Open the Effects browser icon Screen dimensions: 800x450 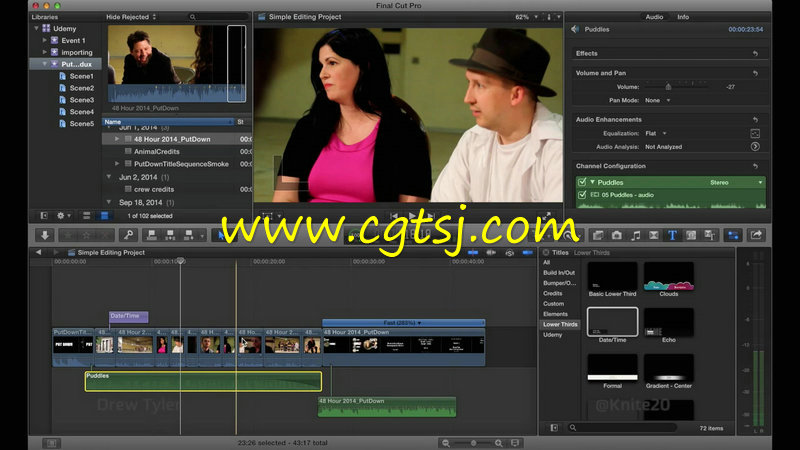[598, 235]
